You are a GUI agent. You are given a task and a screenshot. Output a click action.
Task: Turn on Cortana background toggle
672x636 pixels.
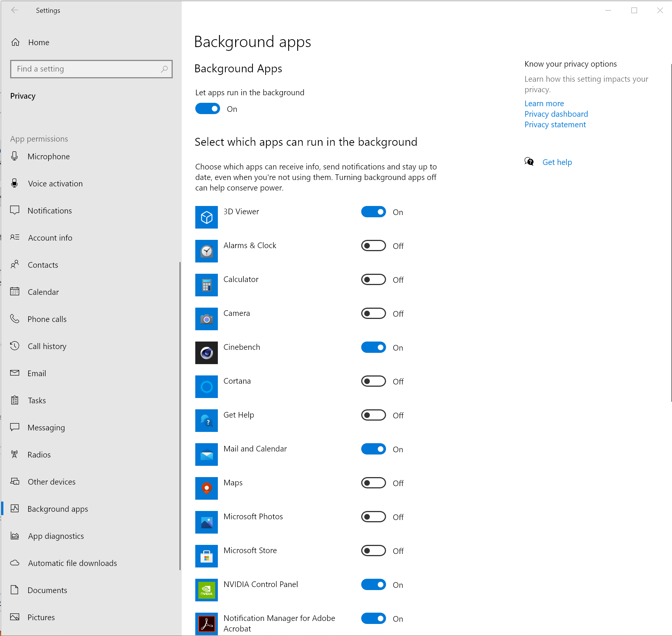pos(374,381)
